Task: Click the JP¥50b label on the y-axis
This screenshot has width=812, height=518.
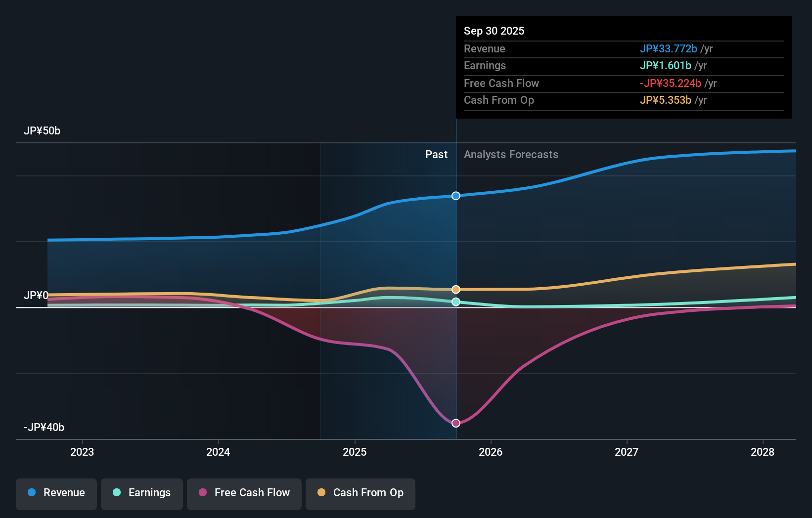Action: (x=43, y=130)
